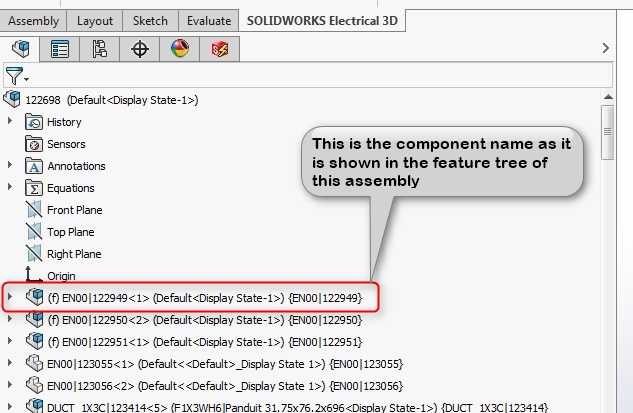This screenshot has height=413, width=633.
Task: Select the (f) EN00|122950<2> component row
Action: click(x=205, y=320)
